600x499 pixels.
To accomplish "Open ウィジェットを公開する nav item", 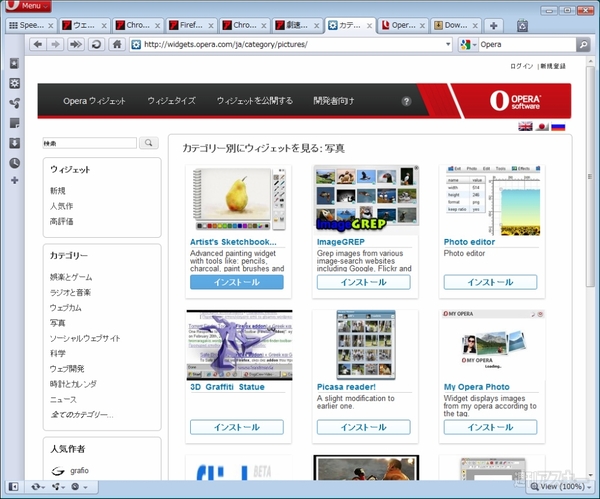I will coord(255,101).
